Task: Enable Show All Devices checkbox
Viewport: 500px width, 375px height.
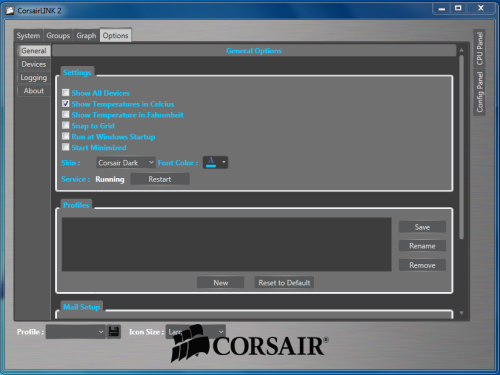Action: (66, 93)
